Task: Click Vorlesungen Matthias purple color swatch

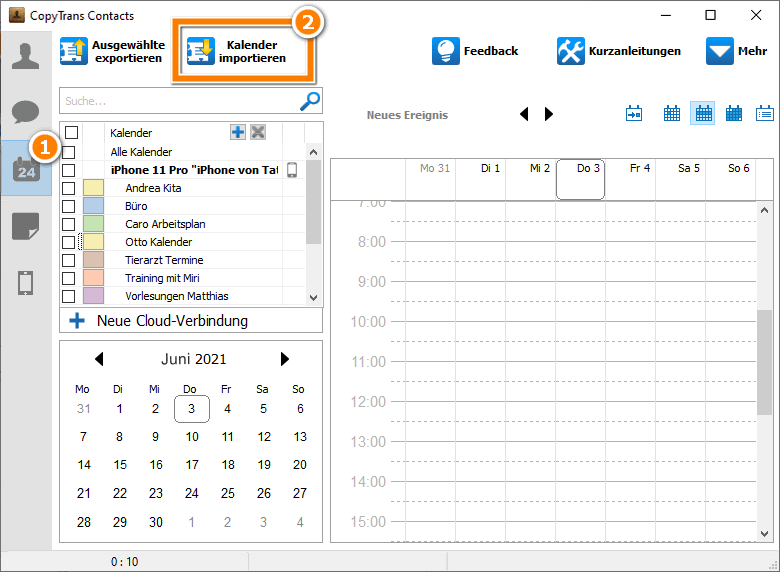Action: (94, 296)
